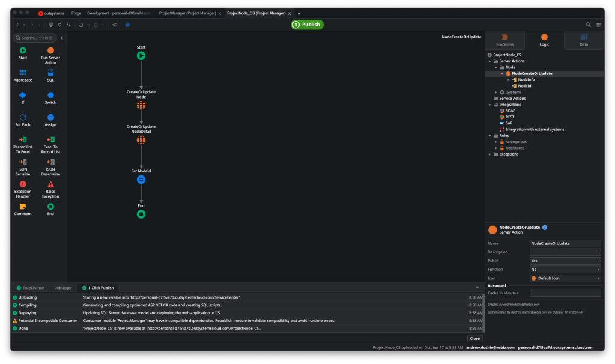Select the Start tool in toolbox

(x=23, y=53)
